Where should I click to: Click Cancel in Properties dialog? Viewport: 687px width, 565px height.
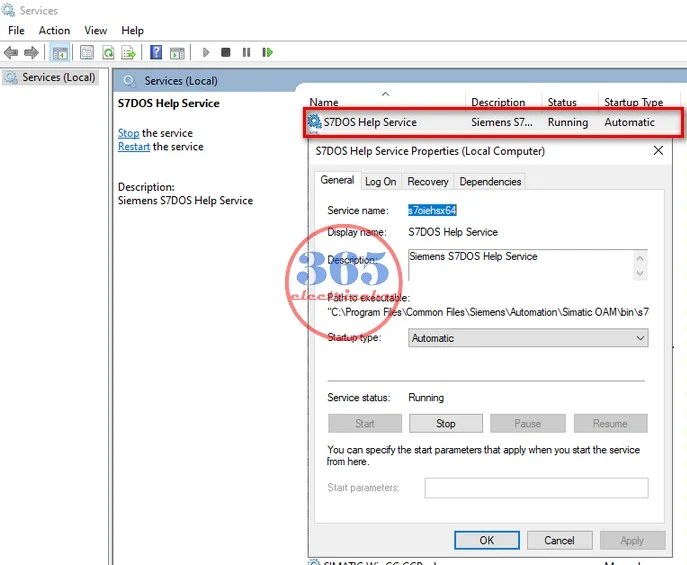560,540
